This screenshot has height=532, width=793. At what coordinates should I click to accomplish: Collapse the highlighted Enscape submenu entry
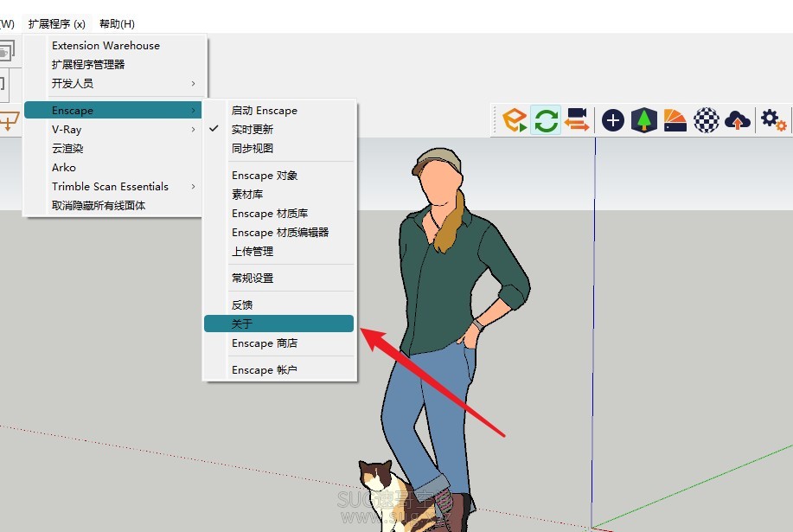tap(113, 110)
